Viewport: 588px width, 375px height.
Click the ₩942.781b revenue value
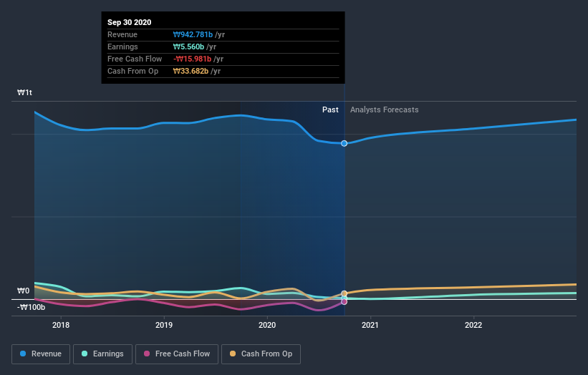click(x=193, y=34)
